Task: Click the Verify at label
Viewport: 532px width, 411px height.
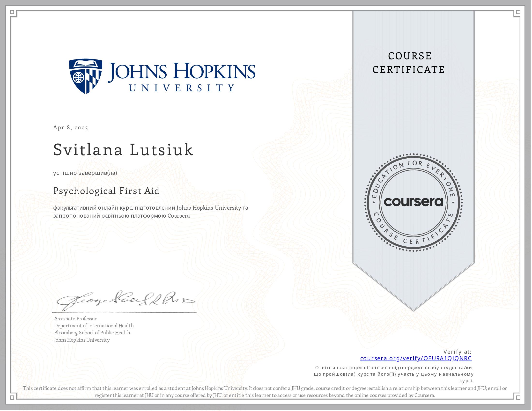Action: 457,352
